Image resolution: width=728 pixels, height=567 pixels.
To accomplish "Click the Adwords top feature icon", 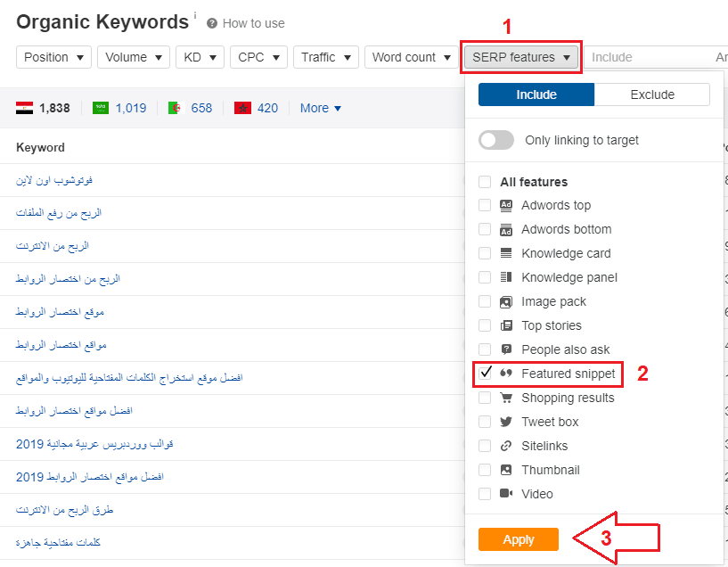I will coord(506,205).
